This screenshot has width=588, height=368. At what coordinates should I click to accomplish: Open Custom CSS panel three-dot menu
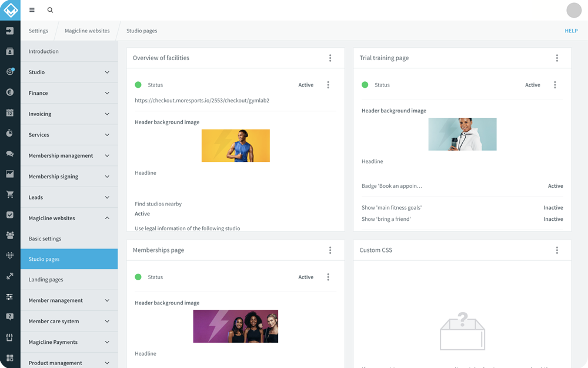pyautogui.click(x=557, y=250)
